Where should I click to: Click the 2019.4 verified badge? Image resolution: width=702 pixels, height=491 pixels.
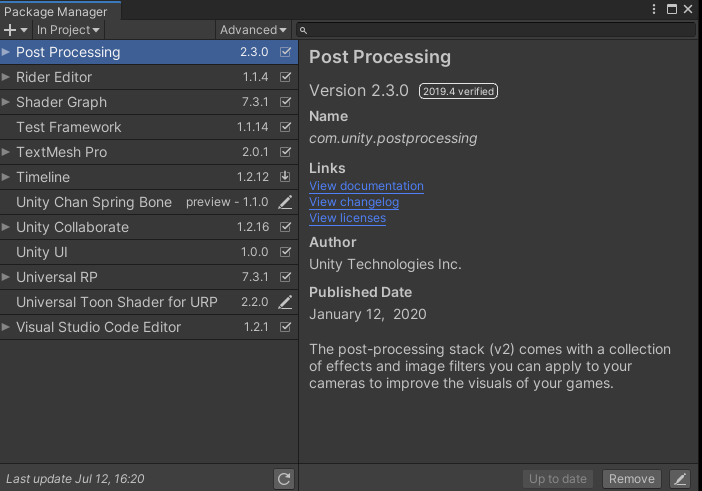(458, 91)
